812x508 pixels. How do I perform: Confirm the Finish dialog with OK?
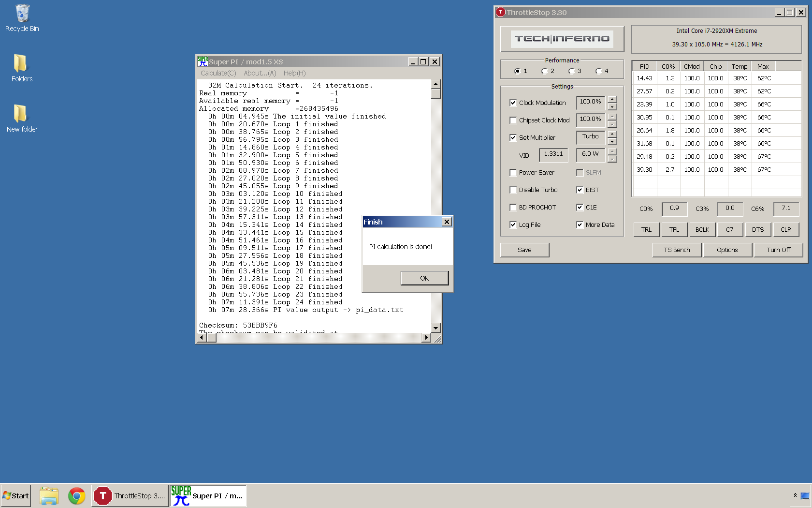coord(424,278)
